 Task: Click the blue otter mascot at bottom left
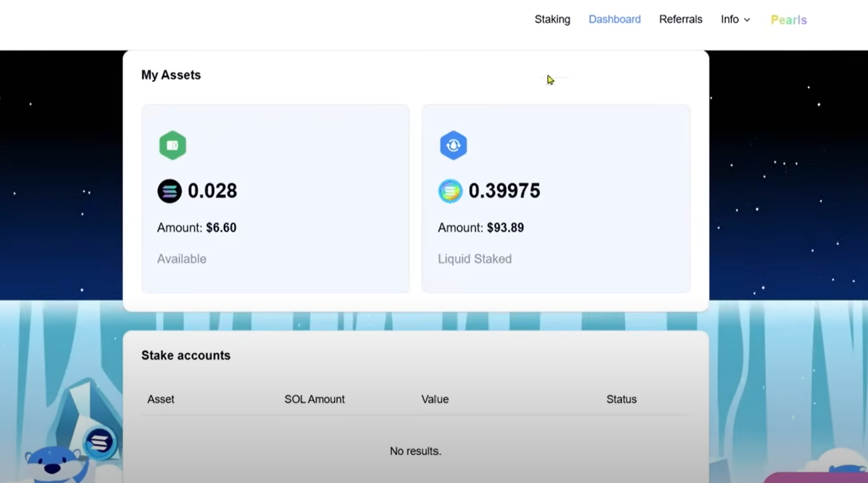tap(55, 465)
